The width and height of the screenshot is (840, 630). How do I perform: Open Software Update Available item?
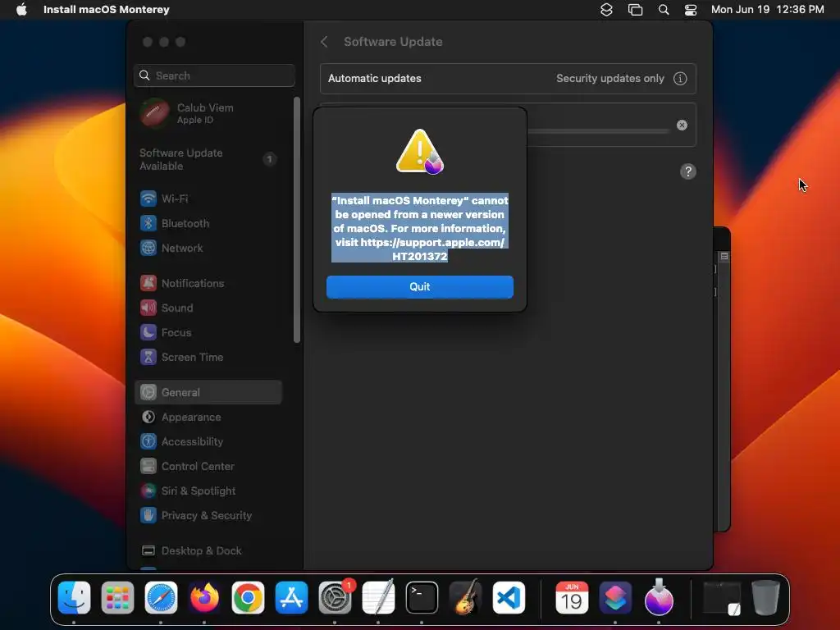pos(209,159)
